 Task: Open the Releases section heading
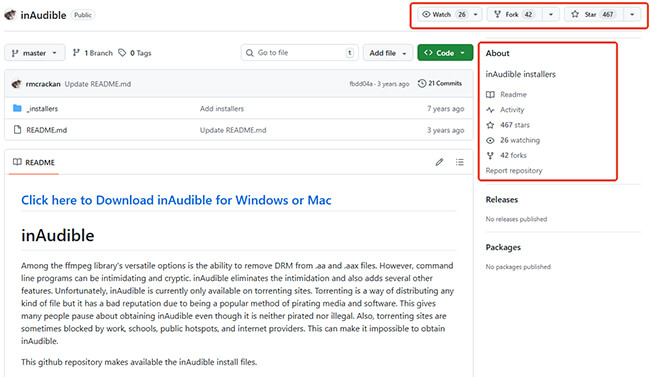point(502,199)
